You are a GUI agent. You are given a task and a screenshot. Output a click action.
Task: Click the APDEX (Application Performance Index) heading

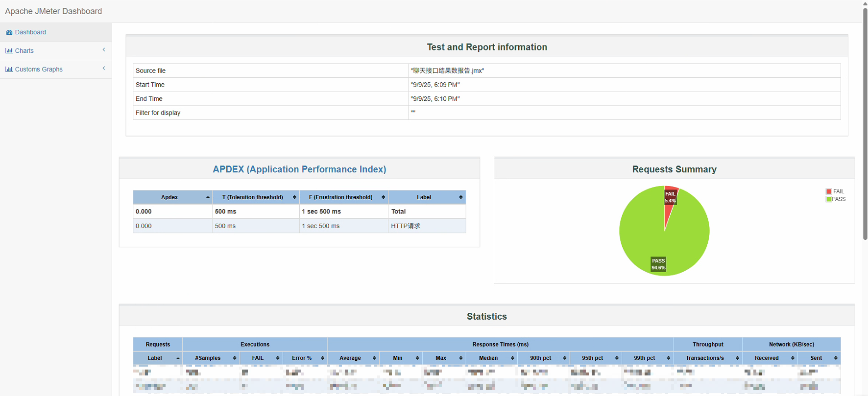pos(299,169)
